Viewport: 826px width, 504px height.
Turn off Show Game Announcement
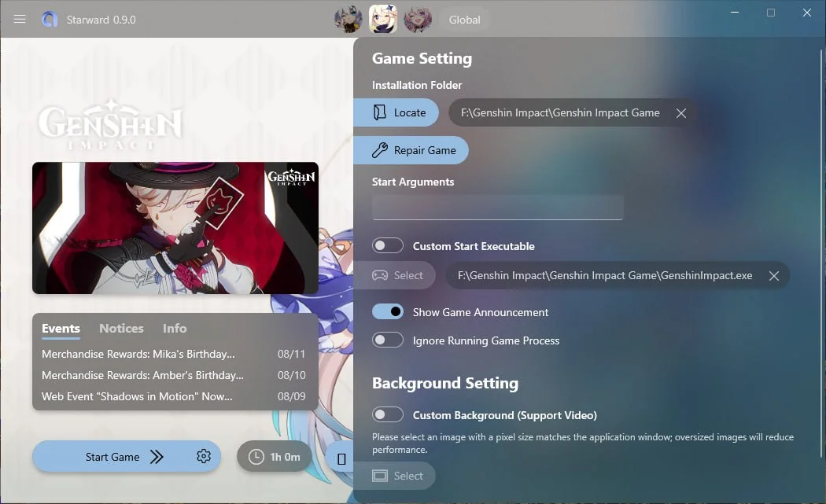(388, 312)
